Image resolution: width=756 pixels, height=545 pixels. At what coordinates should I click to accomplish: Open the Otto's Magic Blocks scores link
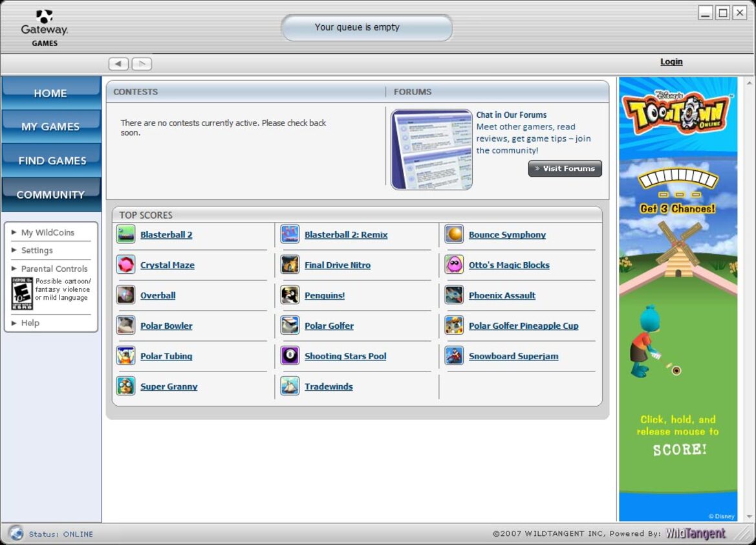pyautogui.click(x=509, y=265)
